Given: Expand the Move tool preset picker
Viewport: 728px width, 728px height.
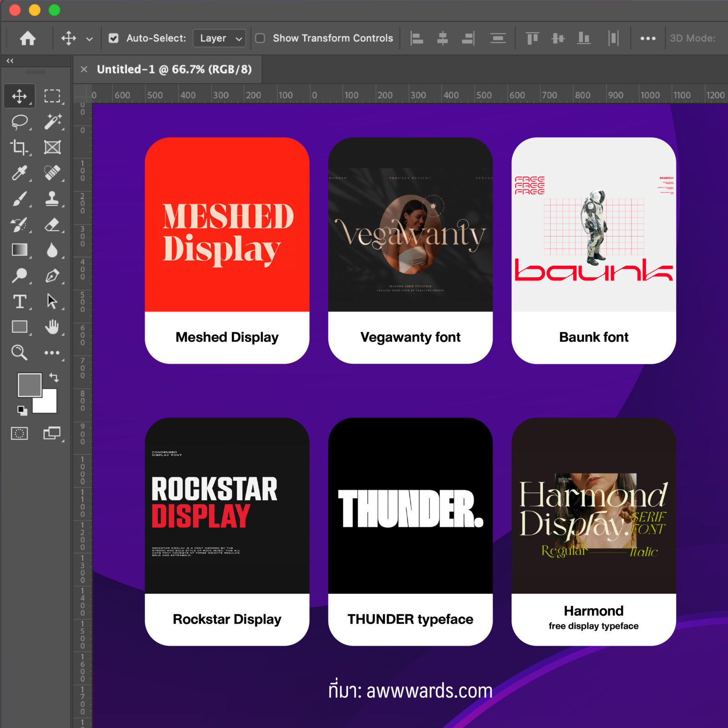Looking at the screenshot, I should click(x=90, y=39).
